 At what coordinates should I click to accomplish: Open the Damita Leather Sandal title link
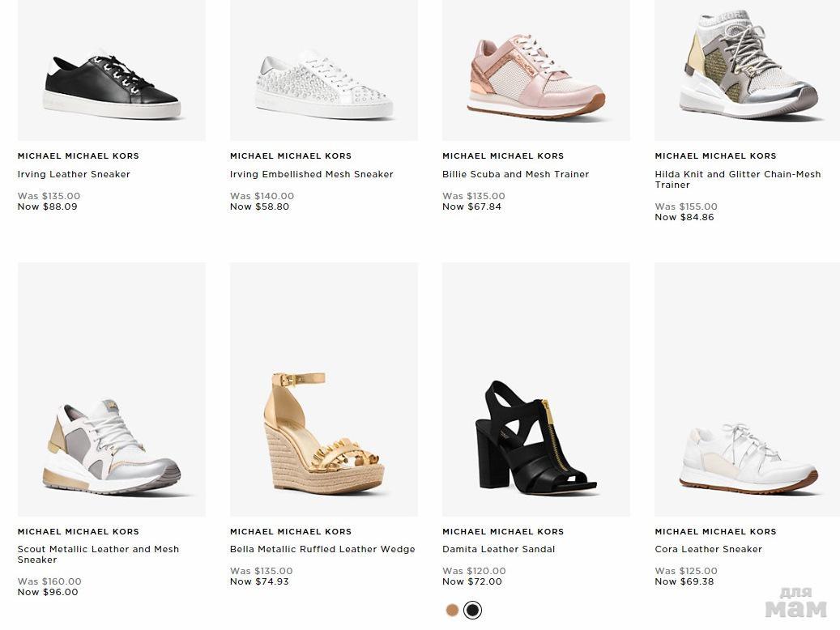(x=498, y=549)
